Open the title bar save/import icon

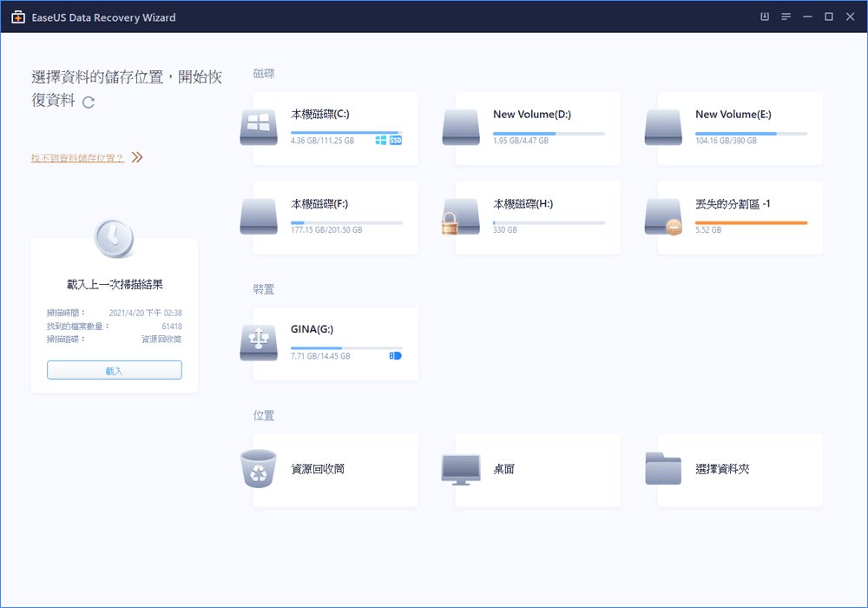[765, 17]
